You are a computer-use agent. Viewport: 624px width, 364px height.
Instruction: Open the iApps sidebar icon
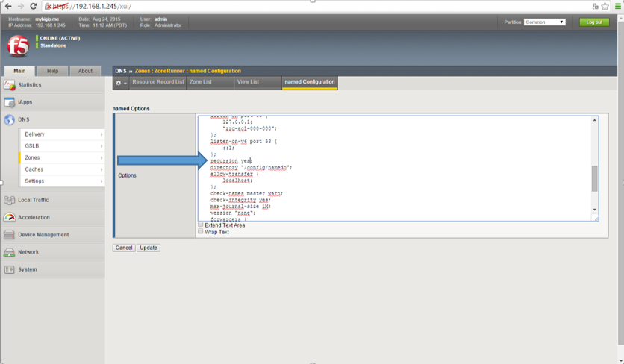(10, 102)
